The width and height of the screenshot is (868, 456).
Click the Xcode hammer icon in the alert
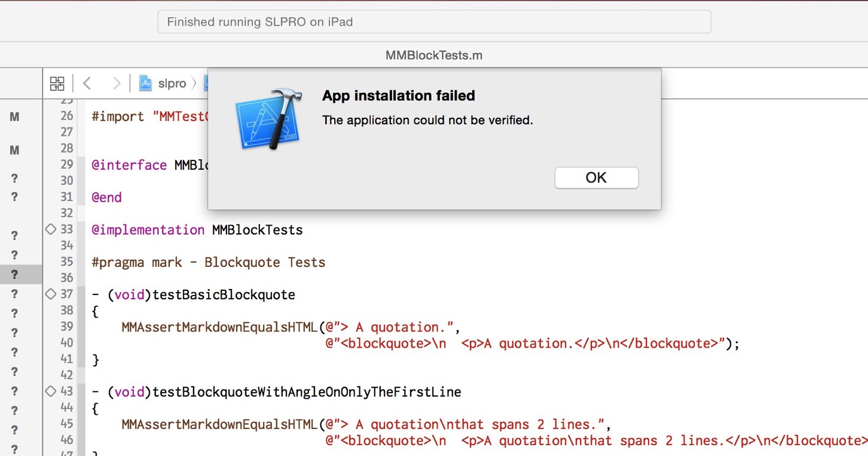[269, 118]
